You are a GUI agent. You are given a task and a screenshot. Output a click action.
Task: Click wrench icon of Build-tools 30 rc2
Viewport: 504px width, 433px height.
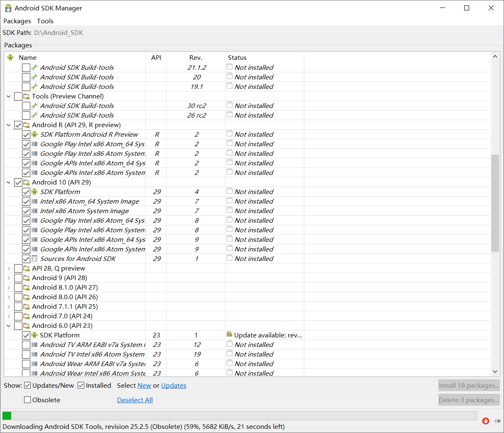pyautogui.click(x=35, y=106)
